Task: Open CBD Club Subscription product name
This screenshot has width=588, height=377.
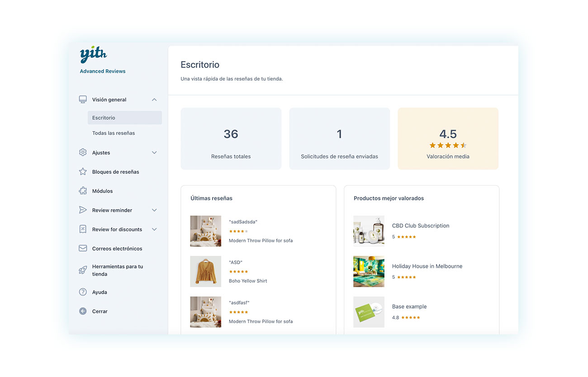Action: coord(421,226)
